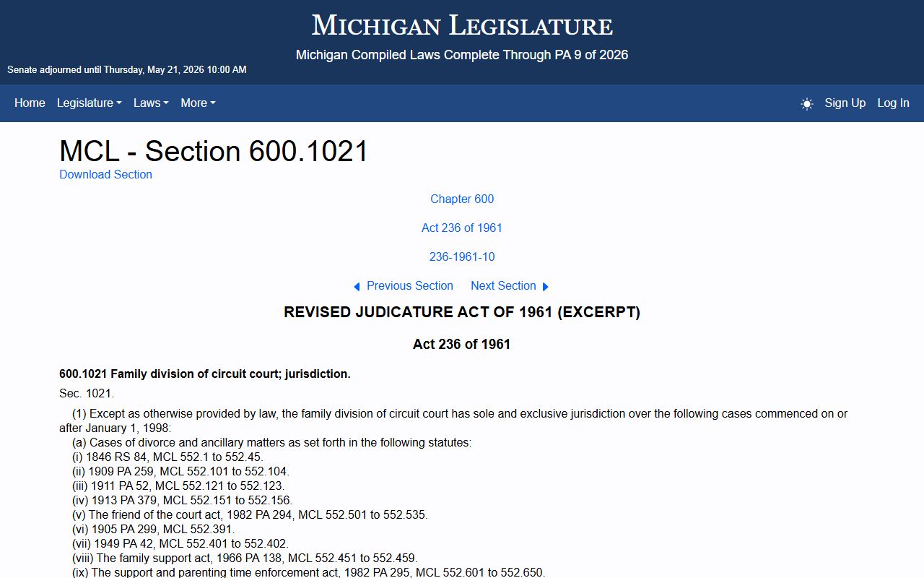Viewport: 924px width, 578px height.
Task: Click the black Act 236 of 1961 subheading
Action: pyautogui.click(x=462, y=344)
